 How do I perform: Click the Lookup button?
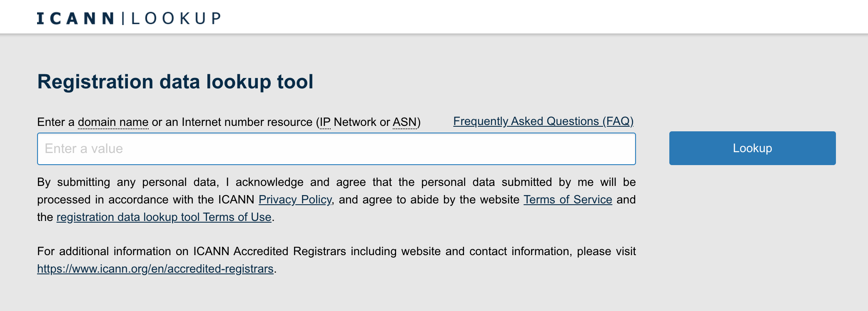point(752,148)
